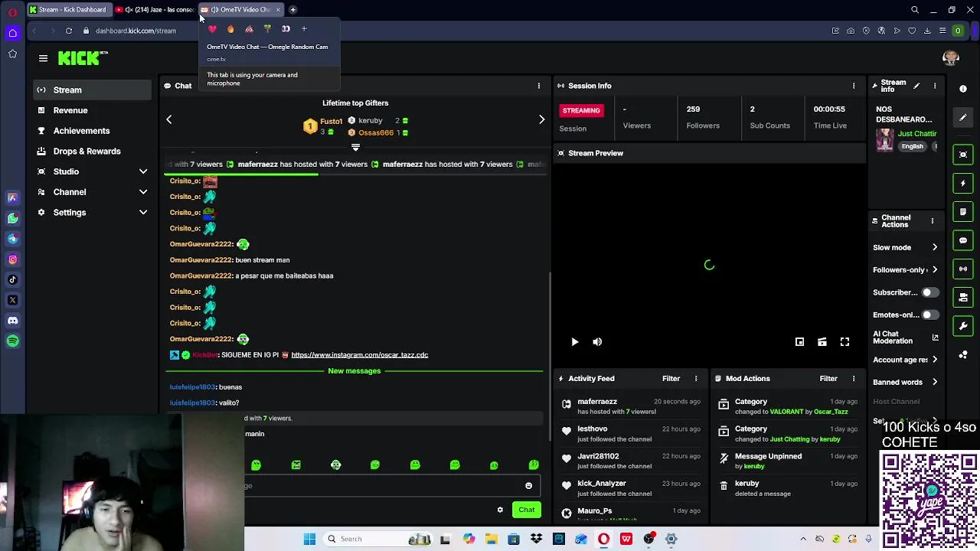Image resolution: width=980 pixels, height=551 pixels.
Task: Open X Twitter in Opera sidebar
Action: [x=13, y=300]
